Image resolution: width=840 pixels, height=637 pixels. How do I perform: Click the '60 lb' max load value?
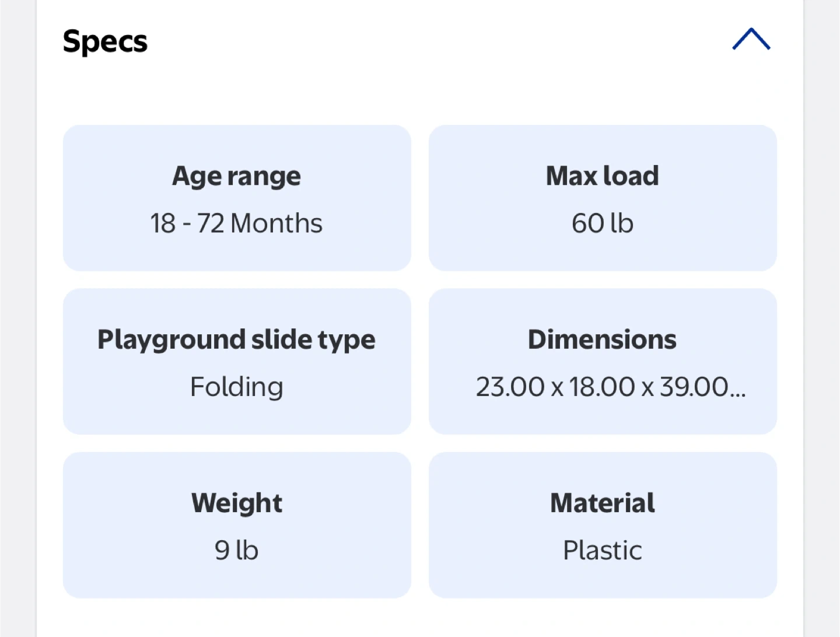coord(603,223)
